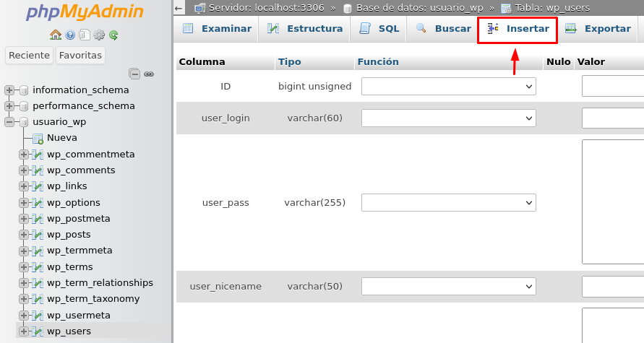Click the phpMyAdmin logo
Screen dimensions: 644x343
pos(85,12)
